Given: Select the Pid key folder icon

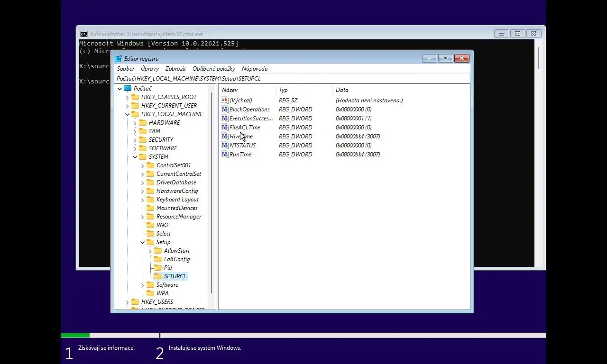Looking at the screenshot, I should click(x=158, y=268).
